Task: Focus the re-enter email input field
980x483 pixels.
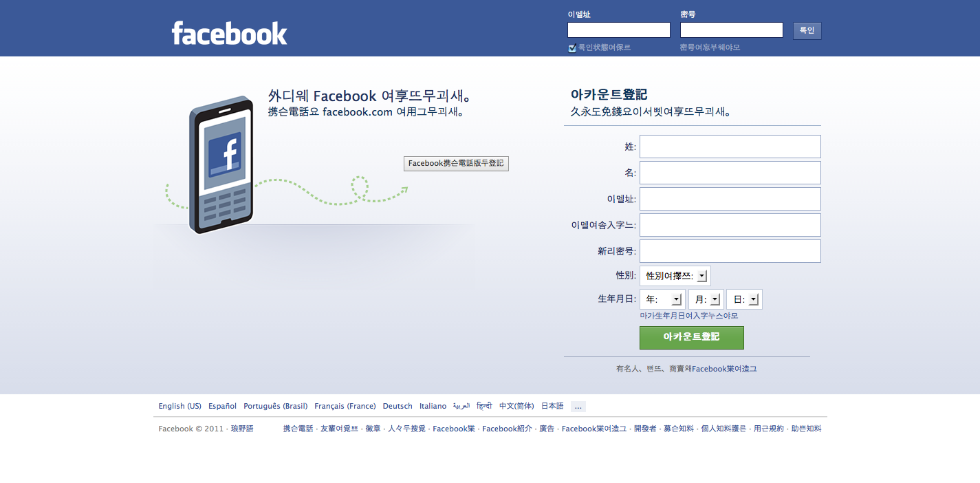Action: (x=730, y=225)
